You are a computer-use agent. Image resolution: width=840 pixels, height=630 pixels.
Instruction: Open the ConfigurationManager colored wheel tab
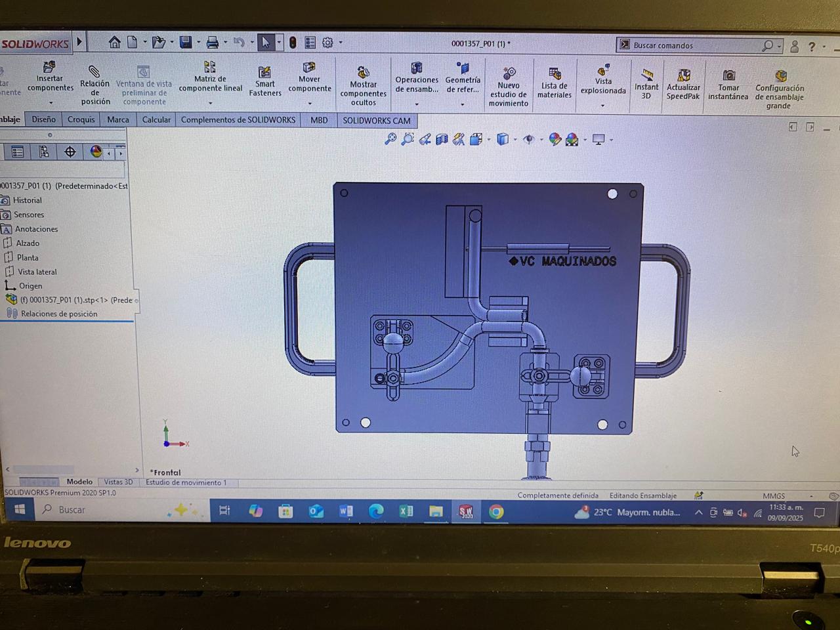point(95,152)
